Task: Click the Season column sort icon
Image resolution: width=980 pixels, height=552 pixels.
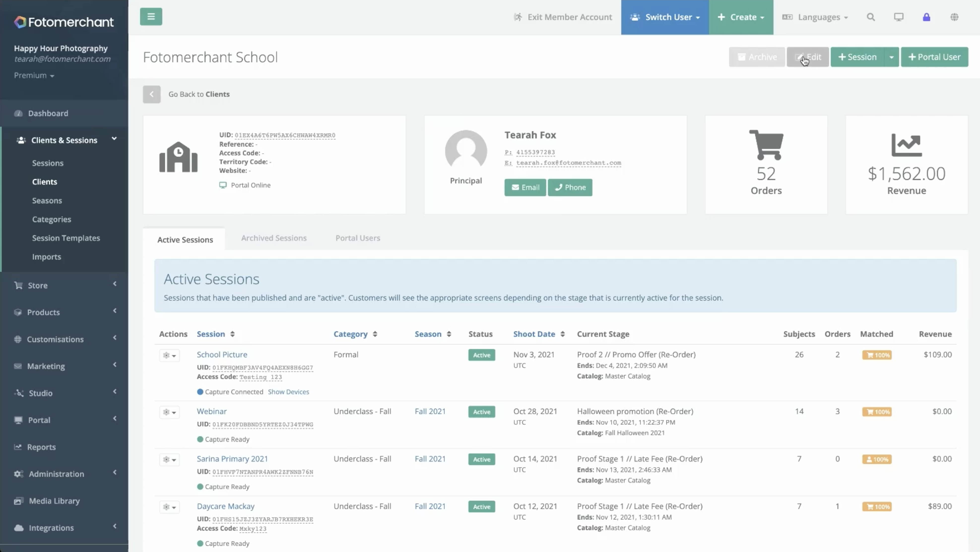Action: click(x=449, y=334)
